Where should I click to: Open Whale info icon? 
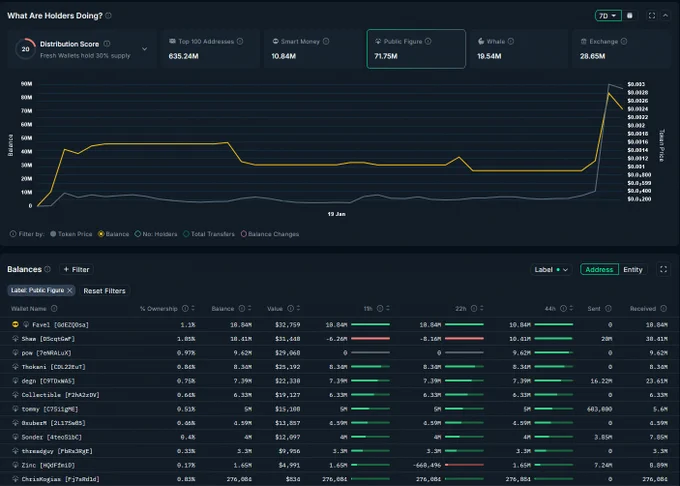[x=511, y=41]
